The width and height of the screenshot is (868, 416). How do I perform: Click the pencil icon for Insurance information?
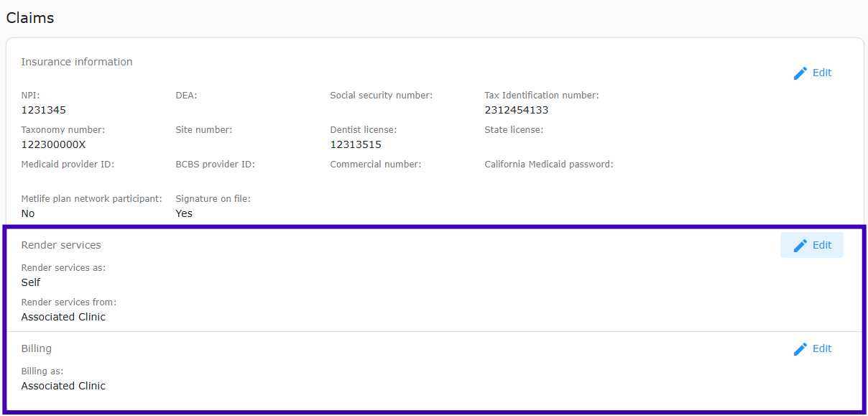click(800, 73)
